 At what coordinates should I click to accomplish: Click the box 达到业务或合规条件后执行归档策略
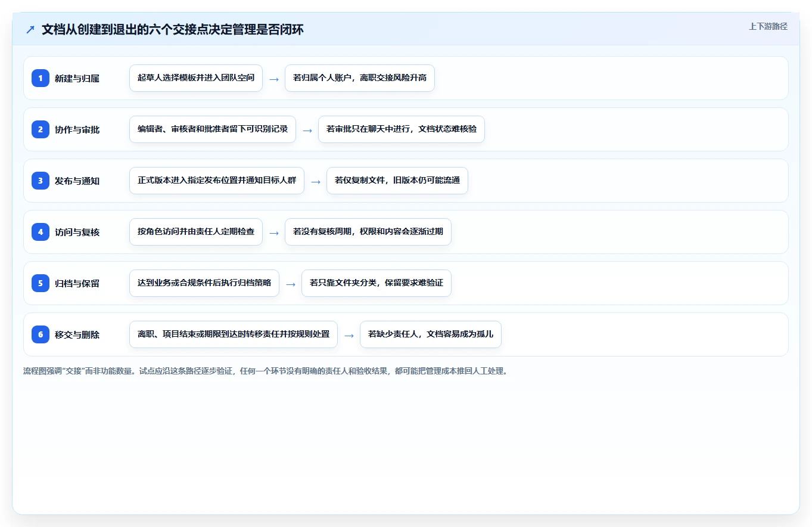pyautogui.click(x=204, y=283)
